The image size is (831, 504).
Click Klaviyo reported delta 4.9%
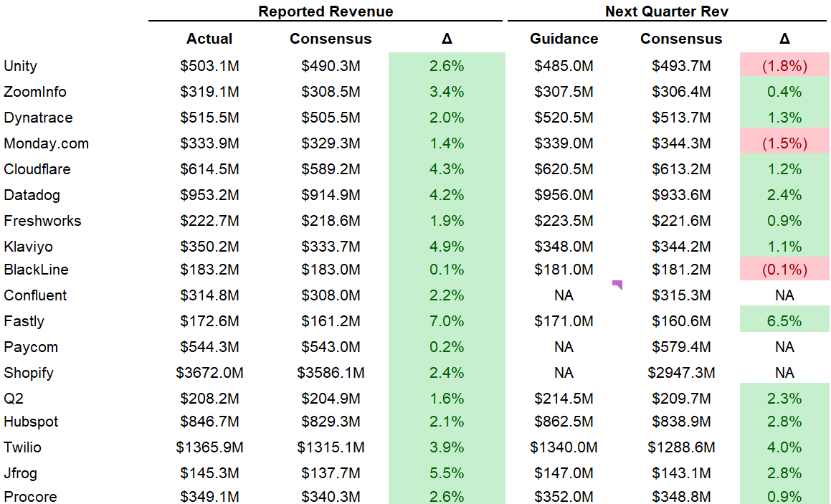[x=447, y=247]
